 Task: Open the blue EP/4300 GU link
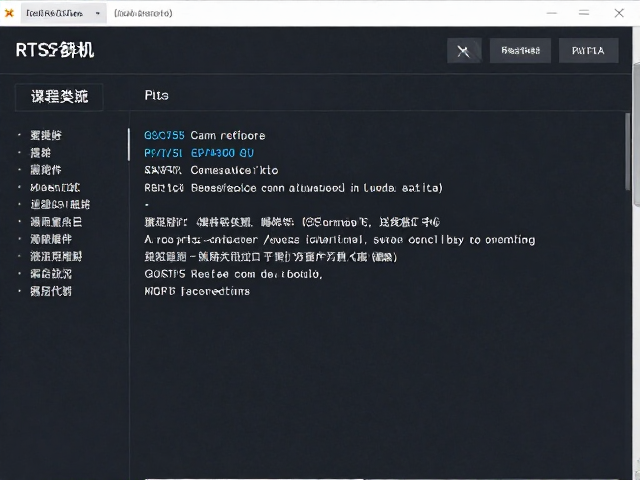point(222,153)
